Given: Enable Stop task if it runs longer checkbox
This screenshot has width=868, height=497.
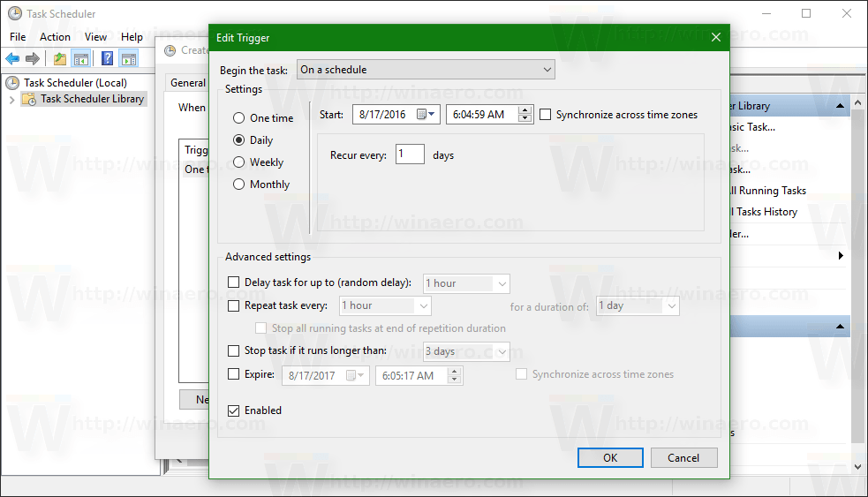Looking at the screenshot, I should coord(234,350).
